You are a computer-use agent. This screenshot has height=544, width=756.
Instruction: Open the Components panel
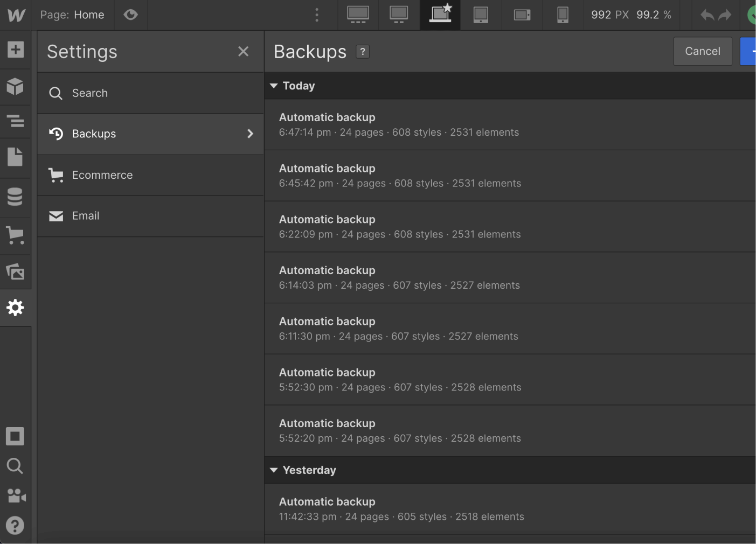tap(16, 86)
